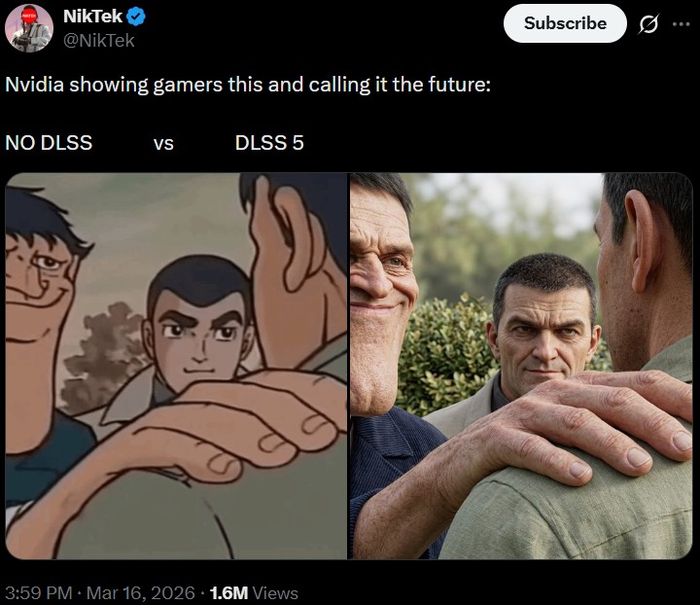Image resolution: width=700 pixels, height=605 pixels.
Task: Open NikTek's profile avatar picture
Action: (x=29, y=26)
